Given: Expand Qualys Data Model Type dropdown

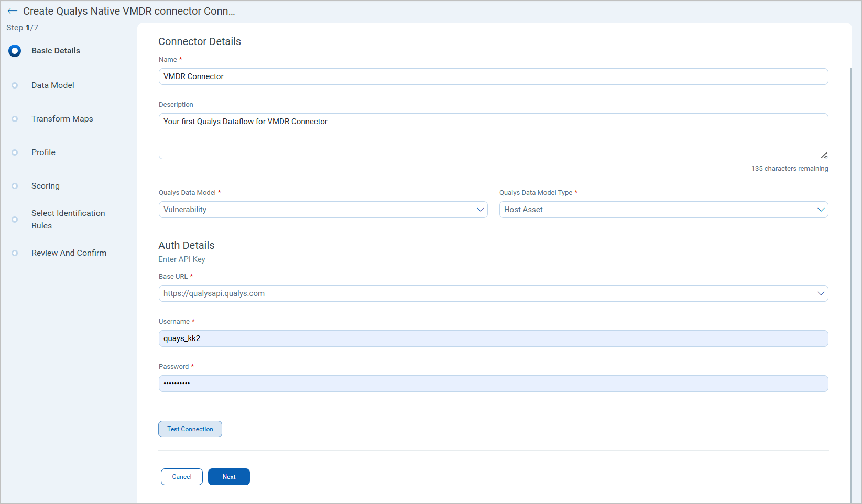Looking at the screenshot, I should (663, 210).
